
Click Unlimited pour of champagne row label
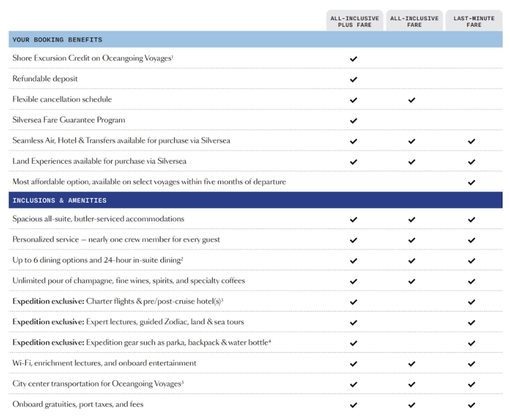(129, 281)
